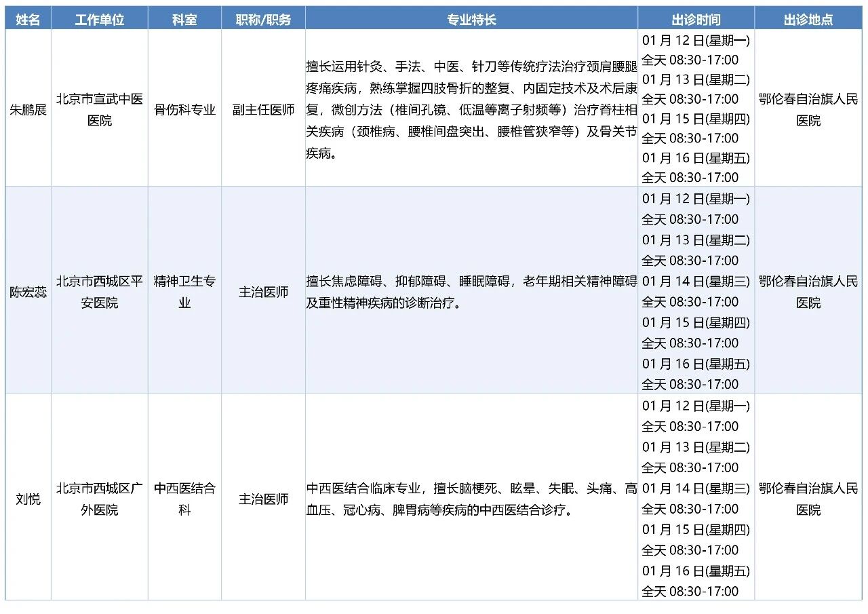The height and width of the screenshot is (614, 868).
Task: Select 陈宏蕊's 主治医师 title cell
Action: [263, 292]
